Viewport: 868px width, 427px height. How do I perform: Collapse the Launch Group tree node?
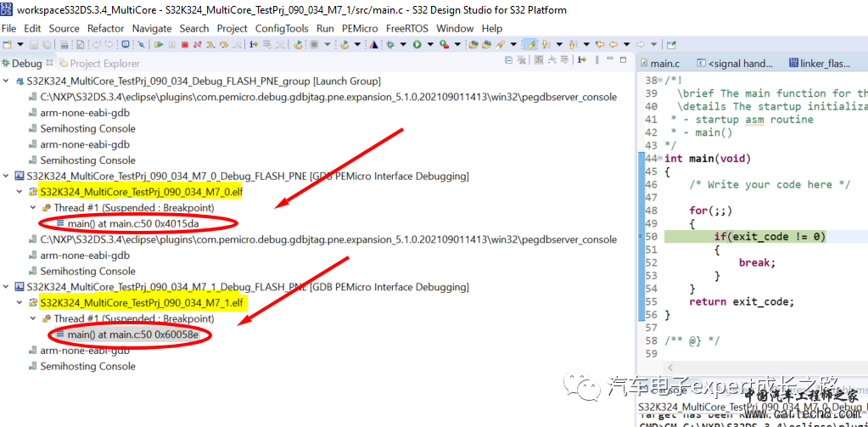[6, 81]
